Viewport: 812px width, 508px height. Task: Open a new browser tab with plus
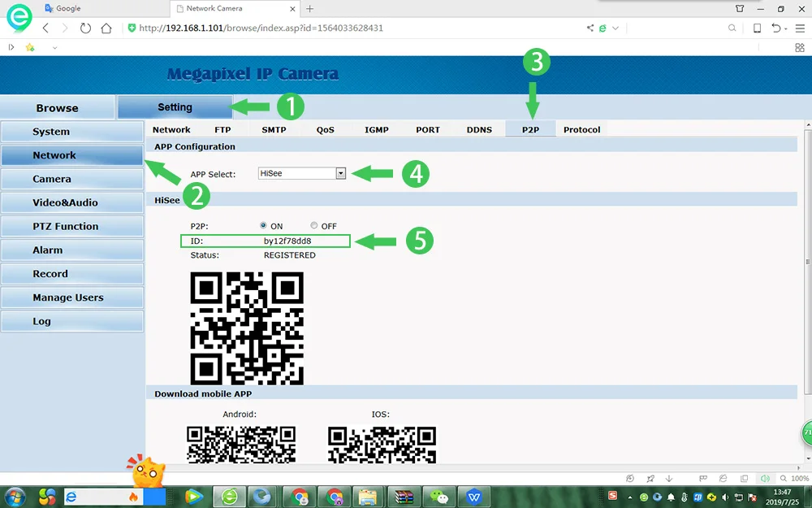click(309, 9)
